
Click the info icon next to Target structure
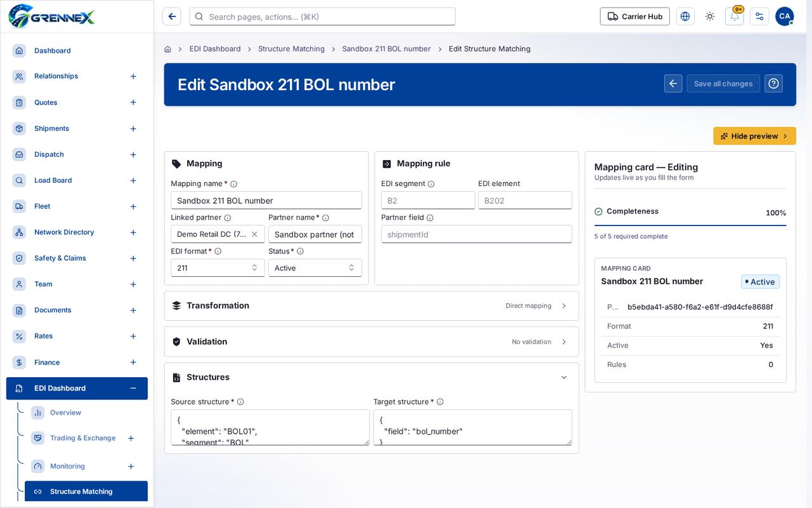click(x=440, y=402)
